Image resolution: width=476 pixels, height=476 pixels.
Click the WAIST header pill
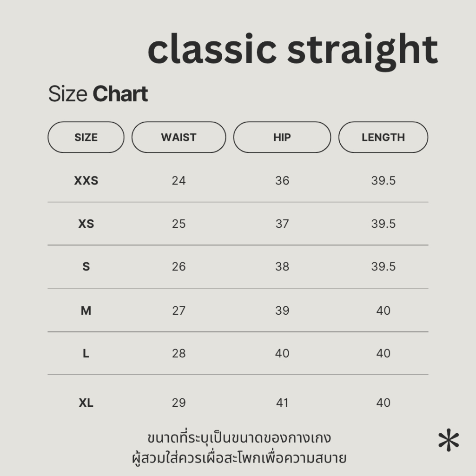pyautogui.click(x=179, y=137)
